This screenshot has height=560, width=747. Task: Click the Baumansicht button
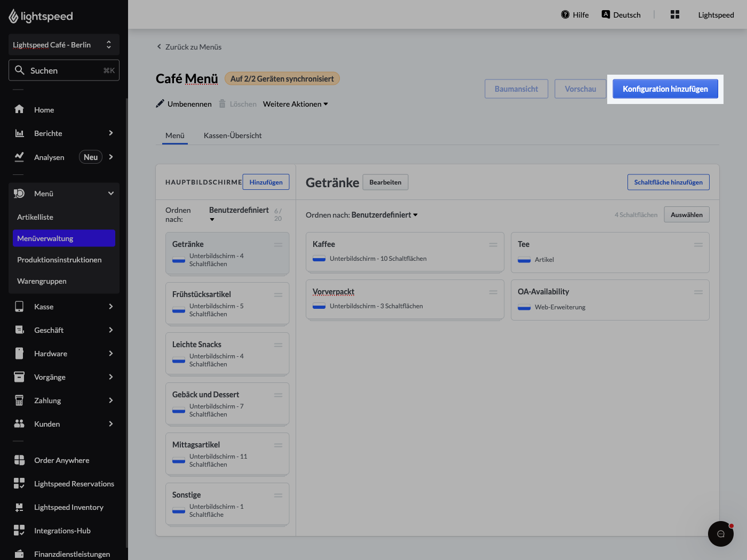coord(516,89)
